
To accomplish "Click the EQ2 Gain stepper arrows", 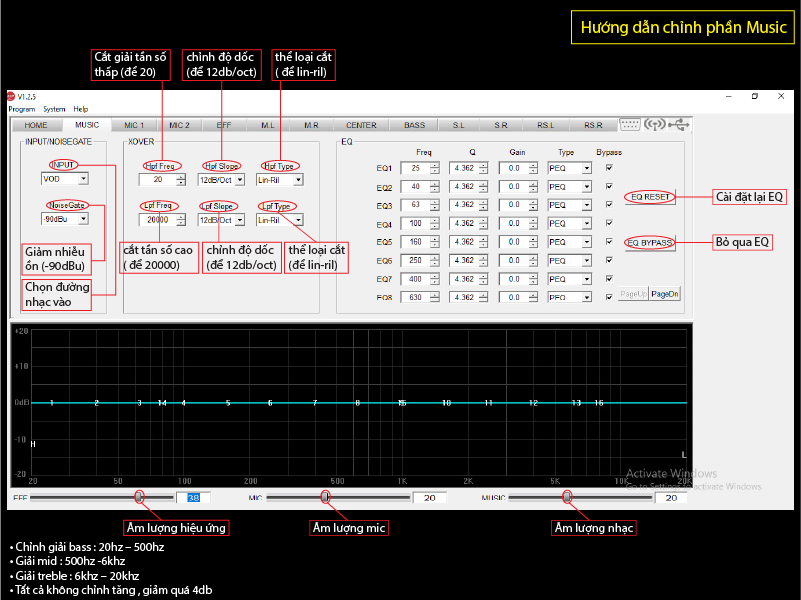I will (x=533, y=186).
